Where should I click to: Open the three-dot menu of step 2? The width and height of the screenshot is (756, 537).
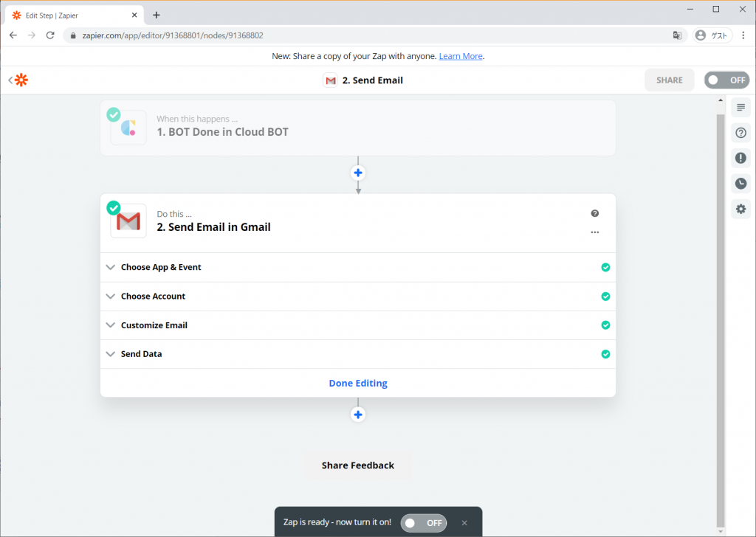tap(594, 232)
